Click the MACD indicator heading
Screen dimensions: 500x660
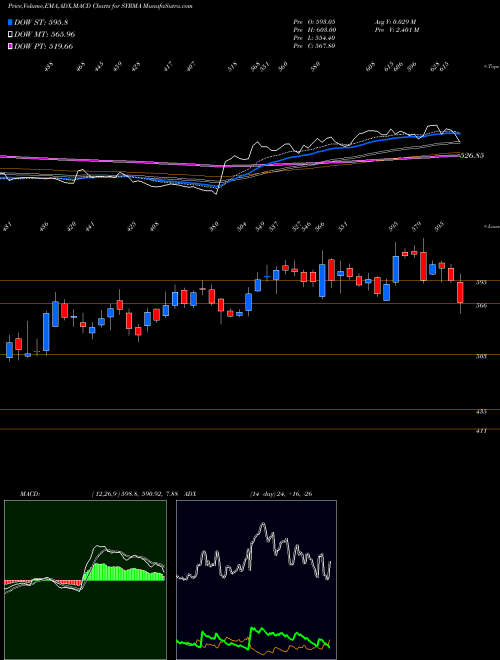pyautogui.click(x=29, y=494)
